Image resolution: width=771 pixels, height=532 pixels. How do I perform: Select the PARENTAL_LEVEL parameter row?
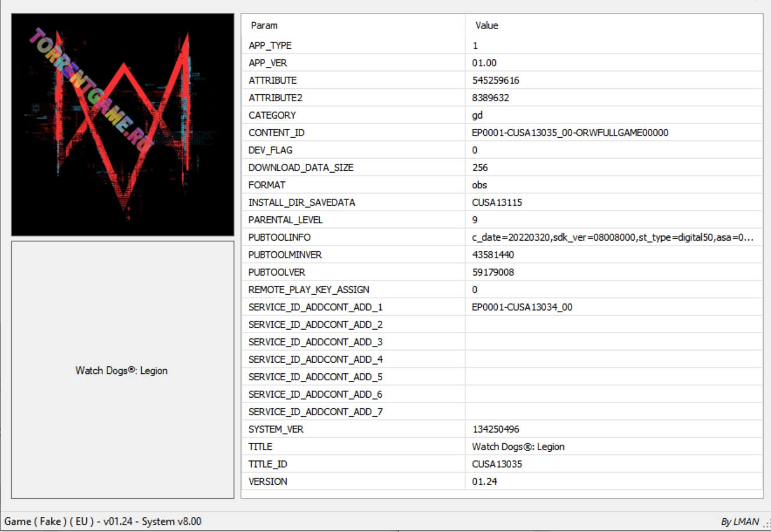tap(285, 220)
